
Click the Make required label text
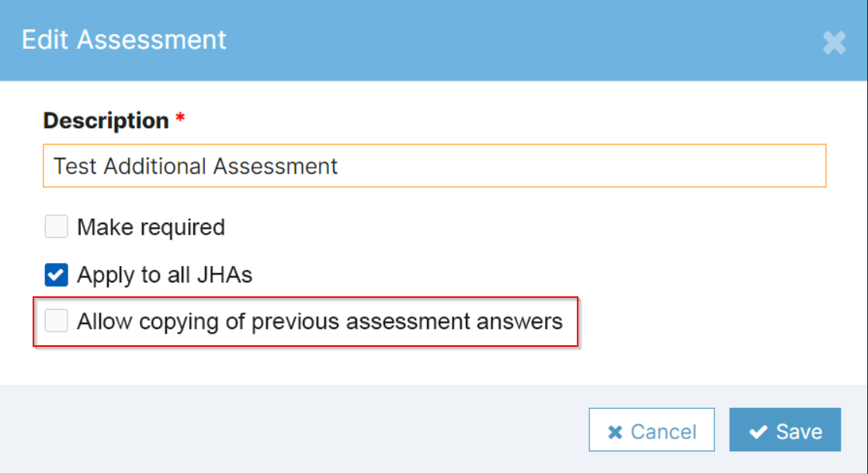149,227
